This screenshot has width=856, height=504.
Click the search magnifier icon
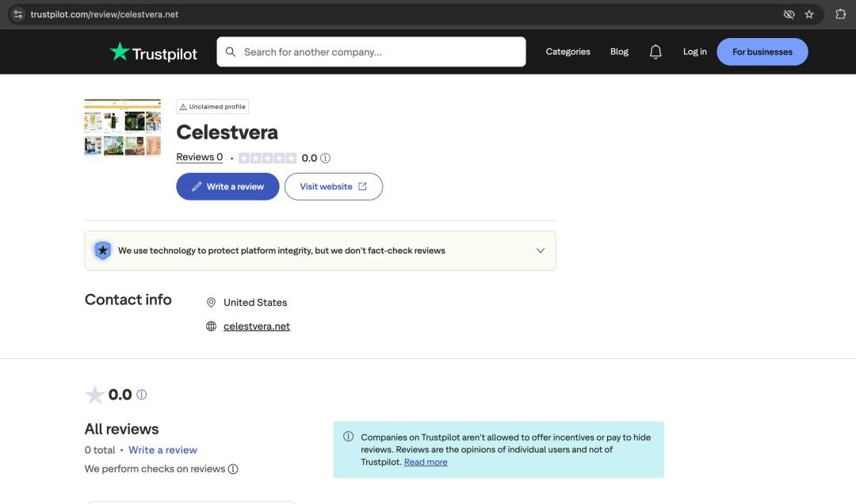tap(231, 52)
